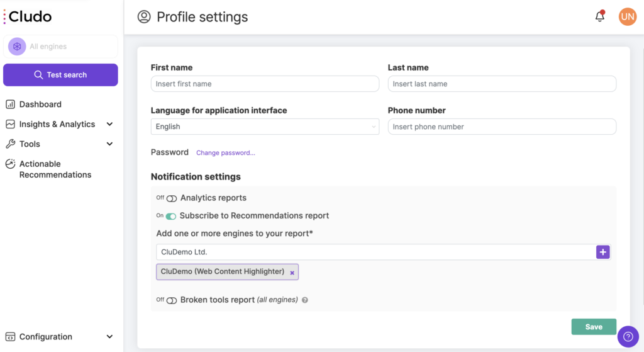Expand the Insights & Analytics menu chevron

click(x=109, y=124)
